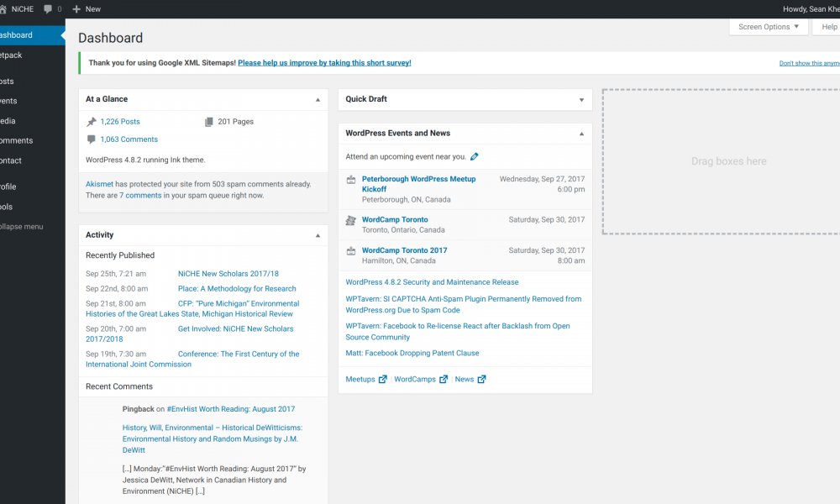Collapse the admin sidebar menu
The height and width of the screenshot is (504, 840).
[x=22, y=227]
